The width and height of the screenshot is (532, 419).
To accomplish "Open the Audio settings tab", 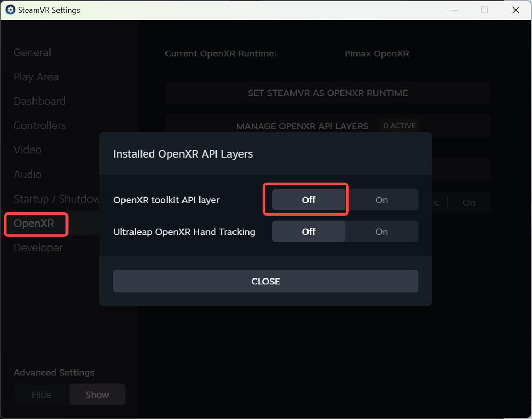I will click(x=28, y=175).
